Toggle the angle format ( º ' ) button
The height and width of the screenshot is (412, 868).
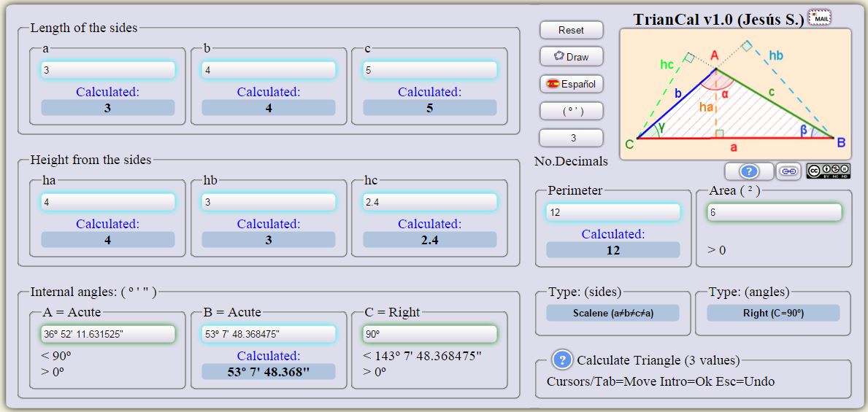[572, 111]
